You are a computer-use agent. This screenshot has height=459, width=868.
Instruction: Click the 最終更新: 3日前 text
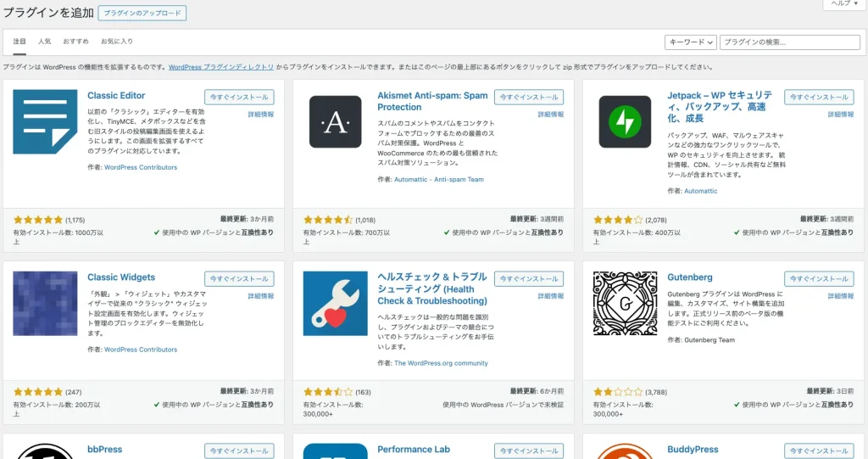831,391
